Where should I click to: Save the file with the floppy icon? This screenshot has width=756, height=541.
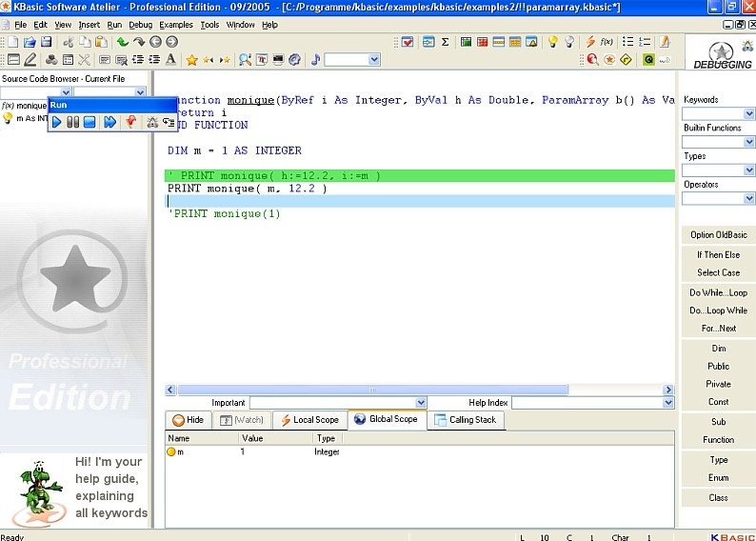click(x=47, y=42)
